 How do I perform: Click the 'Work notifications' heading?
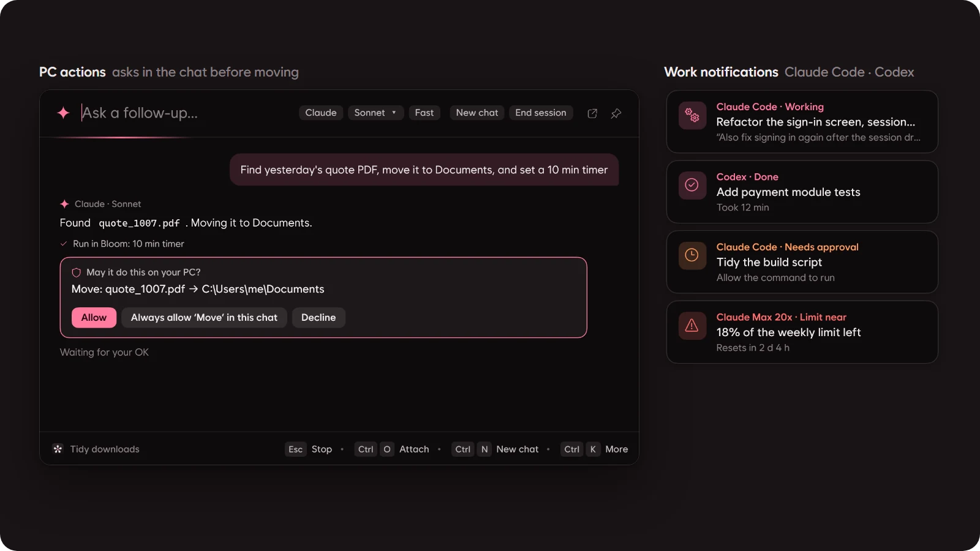tap(721, 72)
